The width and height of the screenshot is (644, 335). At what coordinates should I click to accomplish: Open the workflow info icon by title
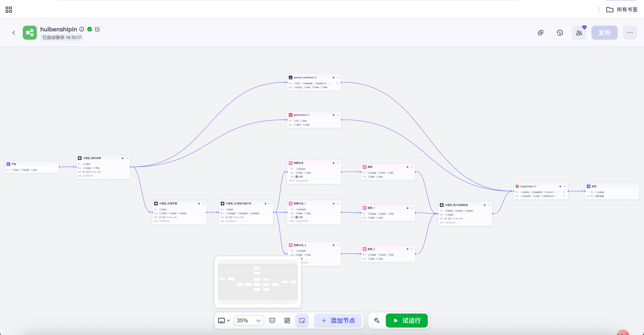pyautogui.click(x=82, y=29)
